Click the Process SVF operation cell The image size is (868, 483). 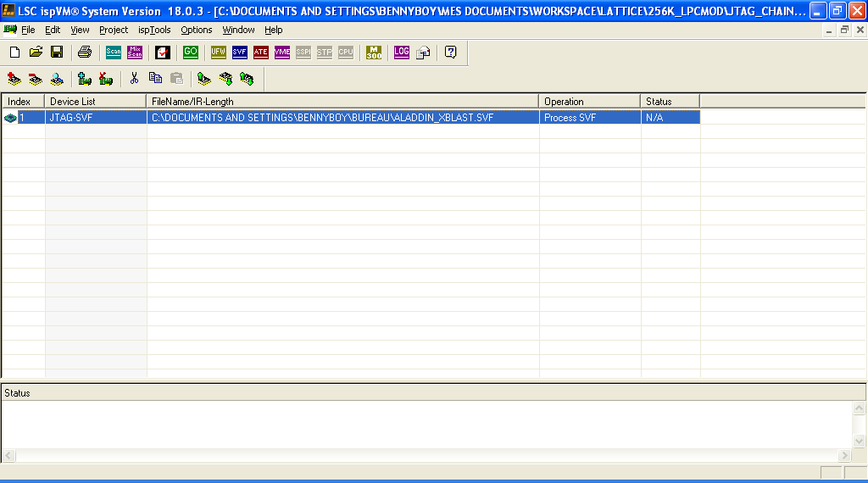point(590,117)
